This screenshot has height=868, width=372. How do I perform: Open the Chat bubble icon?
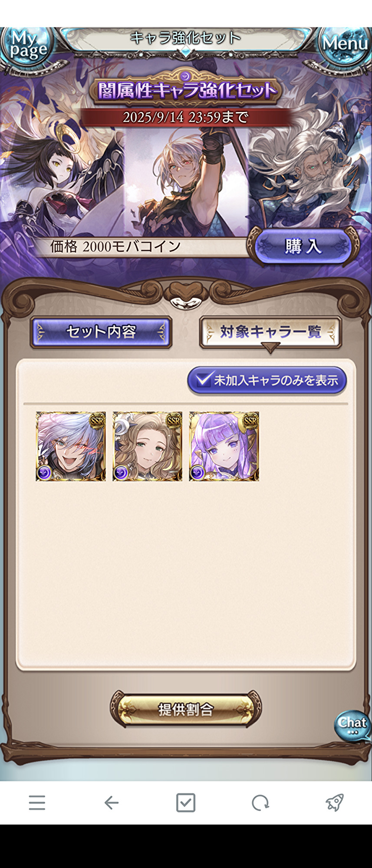click(x=352, y=725)
